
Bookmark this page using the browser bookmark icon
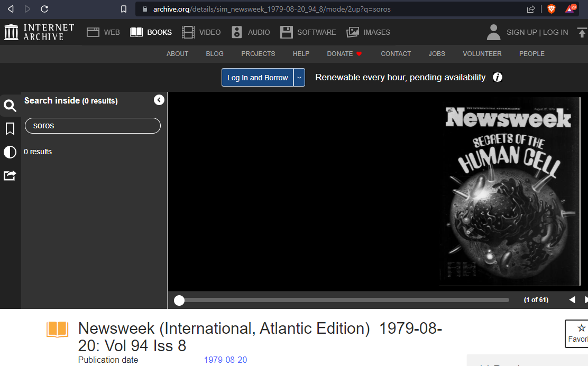click(124, 9)
